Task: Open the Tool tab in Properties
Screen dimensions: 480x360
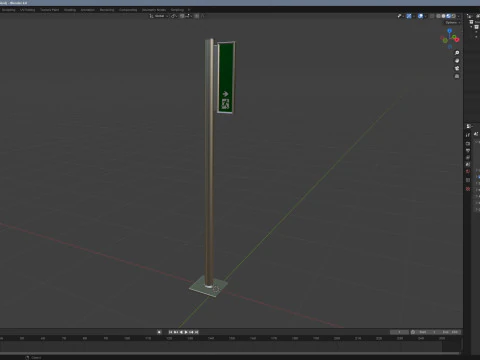Action: [x=468, y=135]
